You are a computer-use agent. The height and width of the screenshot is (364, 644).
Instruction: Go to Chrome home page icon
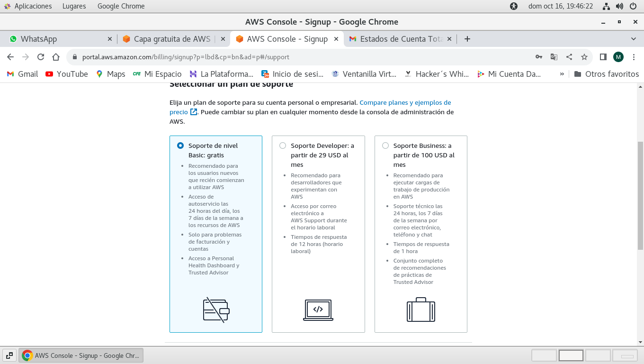56,57
